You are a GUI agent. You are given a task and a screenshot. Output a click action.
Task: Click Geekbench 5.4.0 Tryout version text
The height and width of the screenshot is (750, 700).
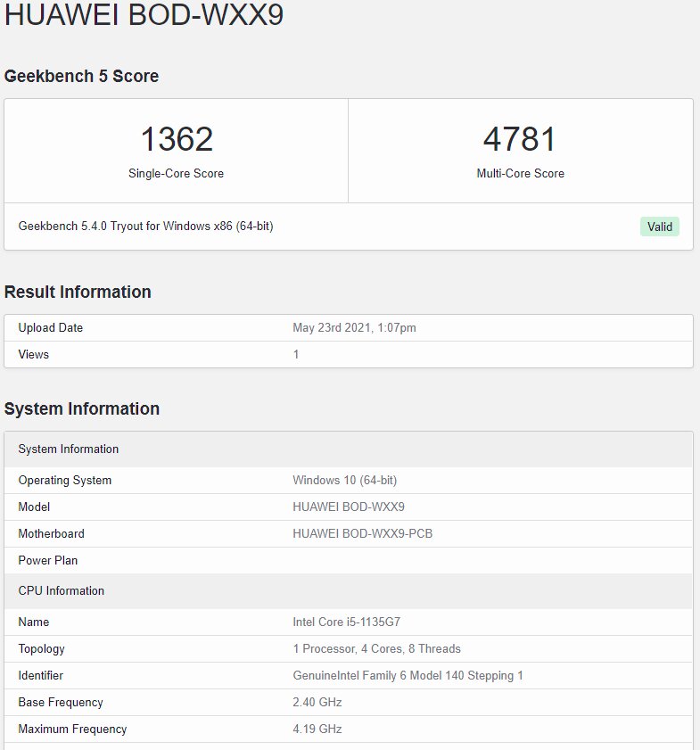[146, 226]
